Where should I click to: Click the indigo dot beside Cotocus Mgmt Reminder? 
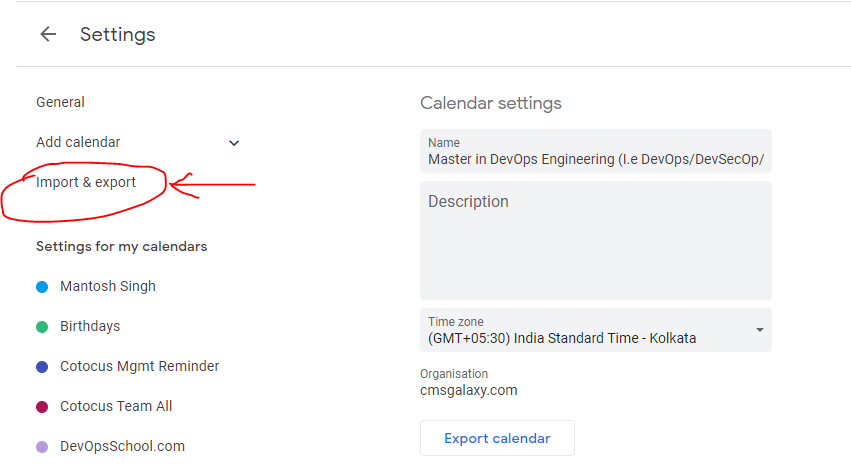pyautogui.click(x=42, y=367)
